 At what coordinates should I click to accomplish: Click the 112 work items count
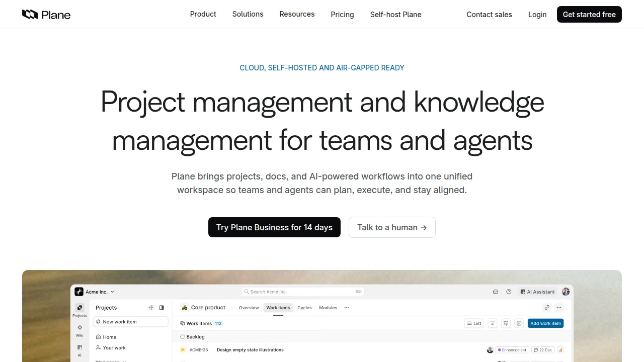coord(218,323)
